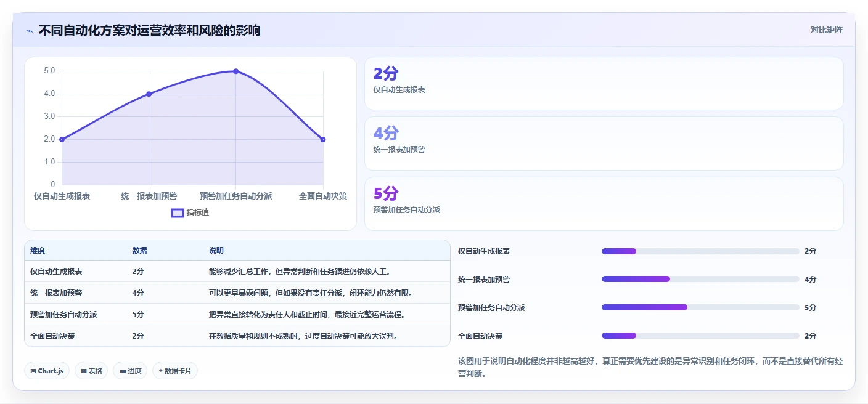Click the chart data point above 仅自动生成报表
The image size is (868, 404).
point(62,139)
